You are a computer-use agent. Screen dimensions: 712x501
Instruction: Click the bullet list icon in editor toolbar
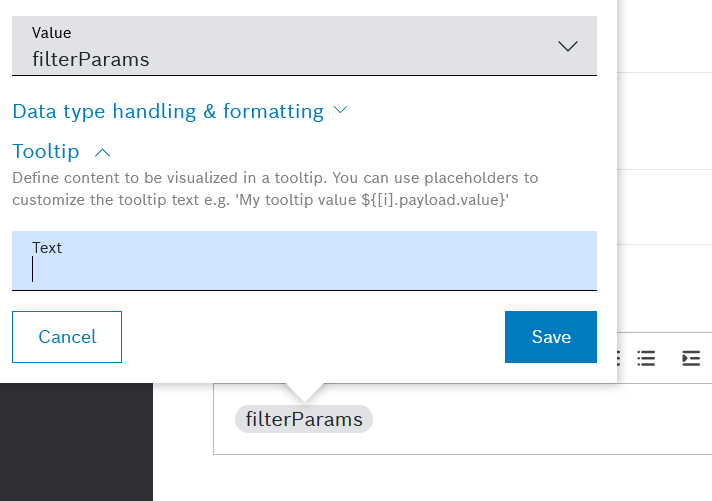(x=646, y=358)
